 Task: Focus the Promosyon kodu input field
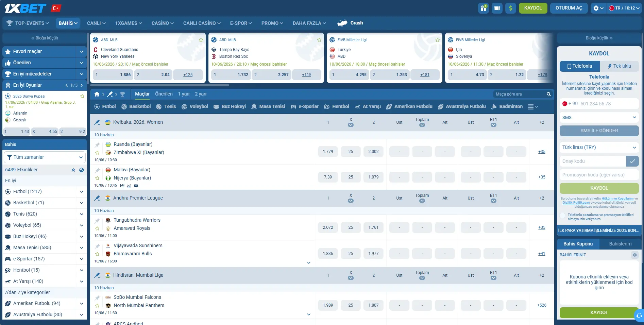coord(599,175)
